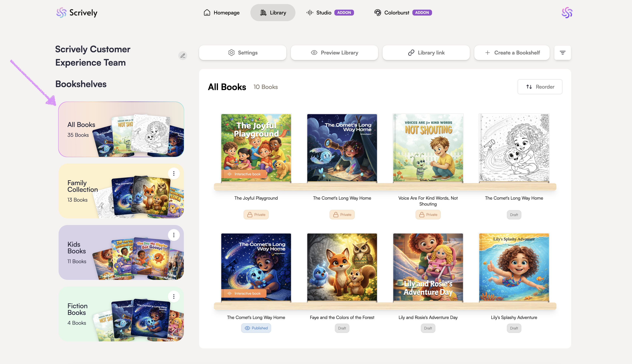Click the pencil edit icon beside team name
Screen dimensions: 632x364
tap(183, 55)
